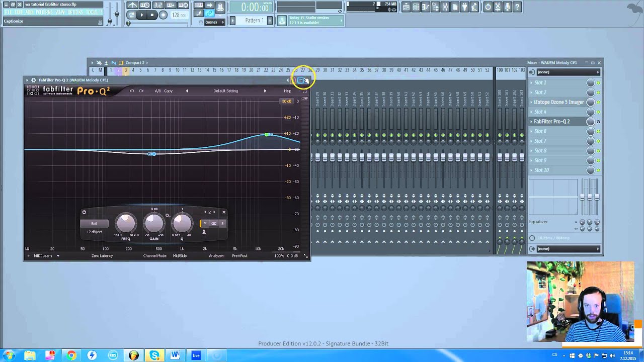Viewport: 644px width, 362px height.
Task: Open Compact 2 mixer layout menu
Action: point(136,63)
